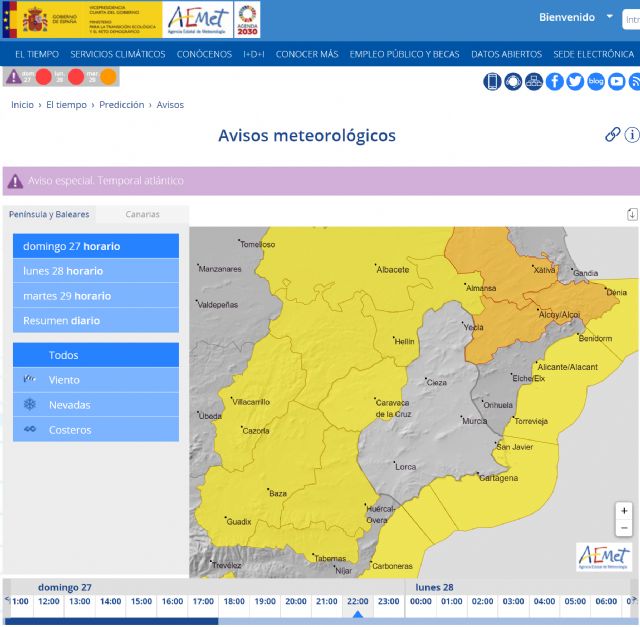The width and height of the screenshot is (640, 627).
Task: Open SERVICIOS CLIMÁTICOS menu
Action: point(118,54)
